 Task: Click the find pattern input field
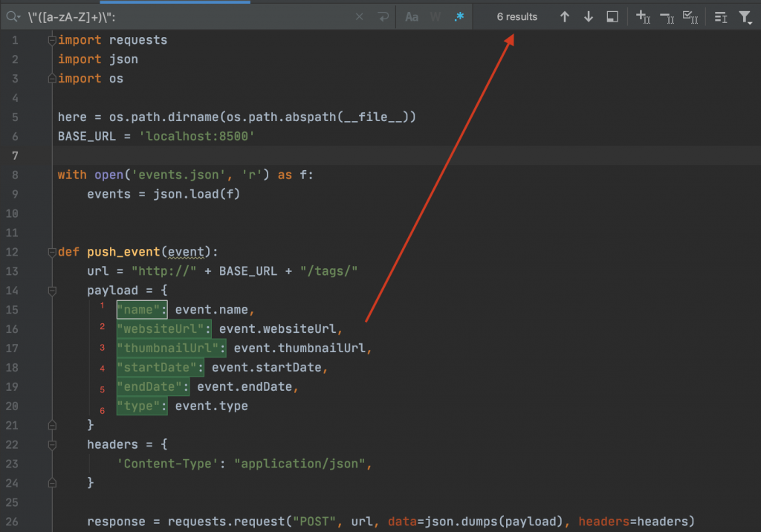point(190,17)
